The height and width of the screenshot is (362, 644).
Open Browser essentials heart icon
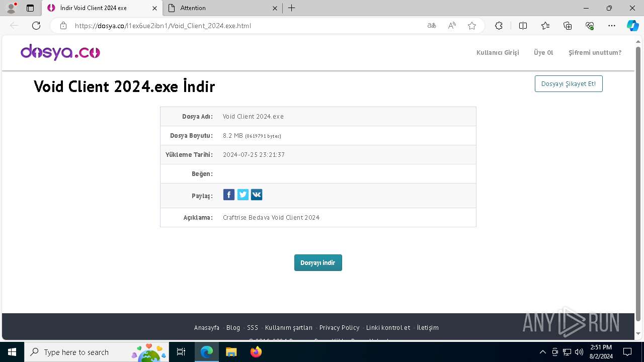click(x=590, y=26)
